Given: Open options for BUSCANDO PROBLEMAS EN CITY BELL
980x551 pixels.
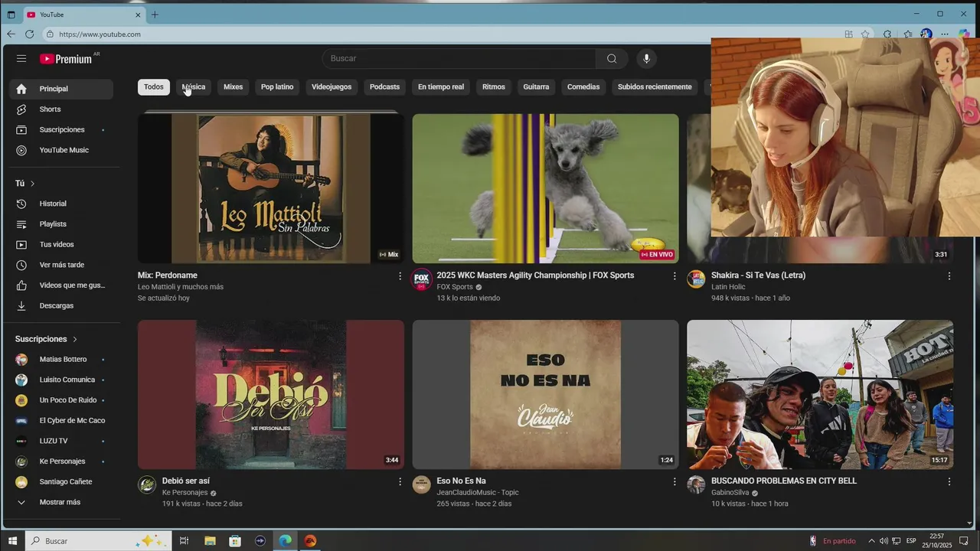Looking at the screenshot, I should pos(949,482).
